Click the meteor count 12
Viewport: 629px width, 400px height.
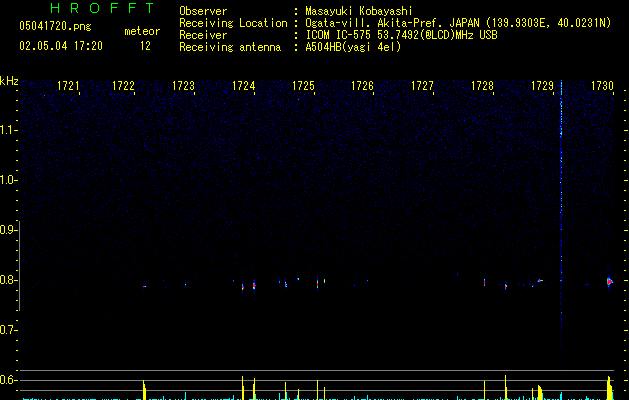[x=145, y=46]
